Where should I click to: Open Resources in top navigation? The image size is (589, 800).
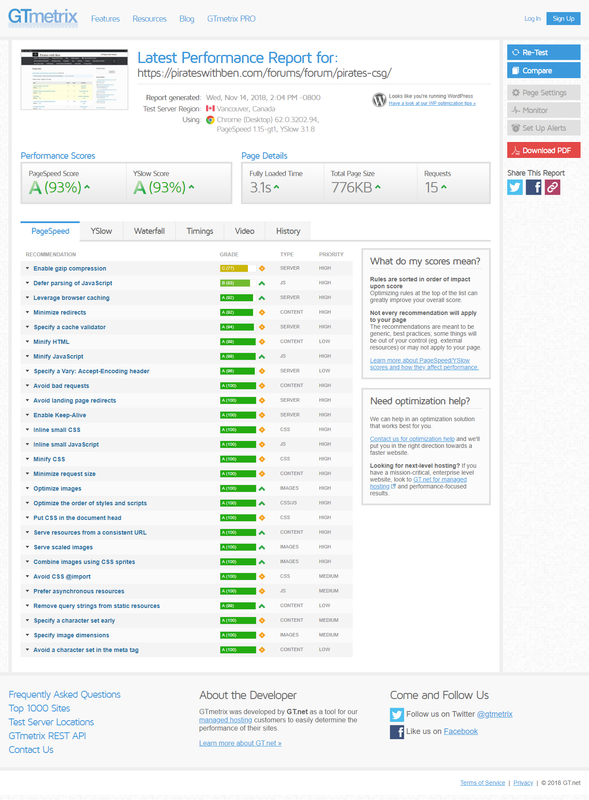point(150,19)
